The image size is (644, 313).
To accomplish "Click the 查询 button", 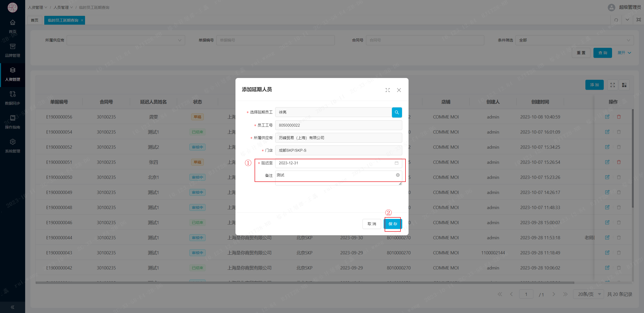I will click(x=603, y=53).
